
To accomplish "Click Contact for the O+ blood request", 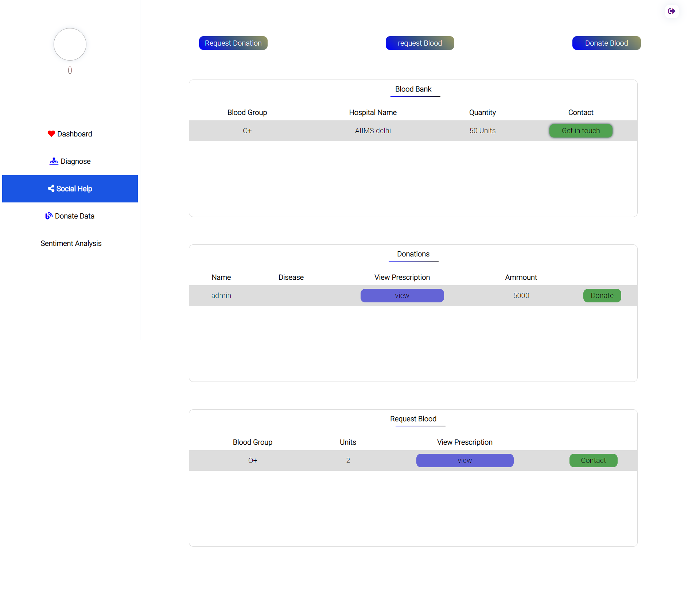I will coord(593,460).
